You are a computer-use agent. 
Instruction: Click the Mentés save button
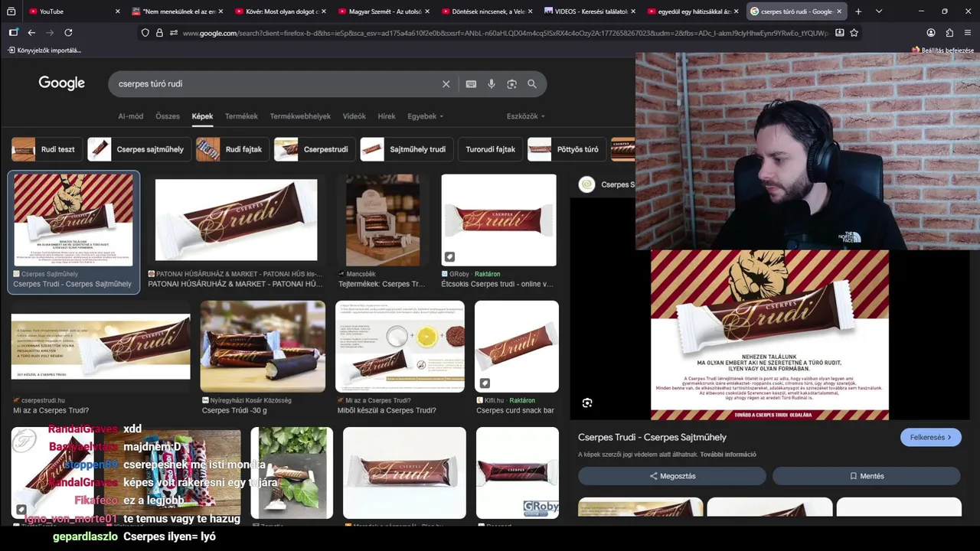(867, 476)
